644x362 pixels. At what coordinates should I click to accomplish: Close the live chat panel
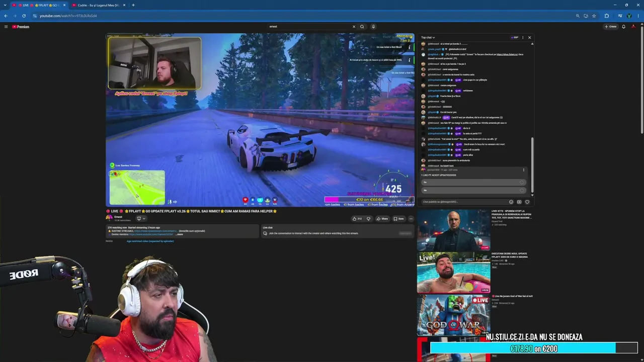(x=529, y=38)
